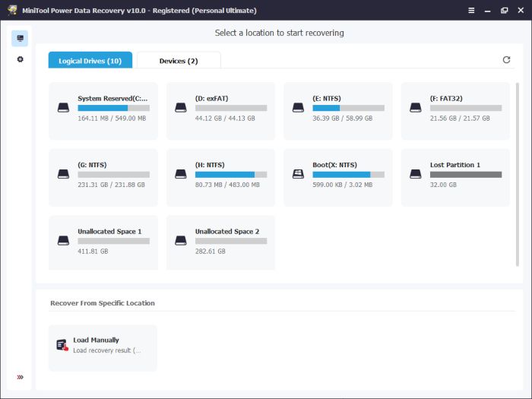Click the System Reserved drive icon
The width and height of the screenshot is (532, 399).
coord(63,108)
